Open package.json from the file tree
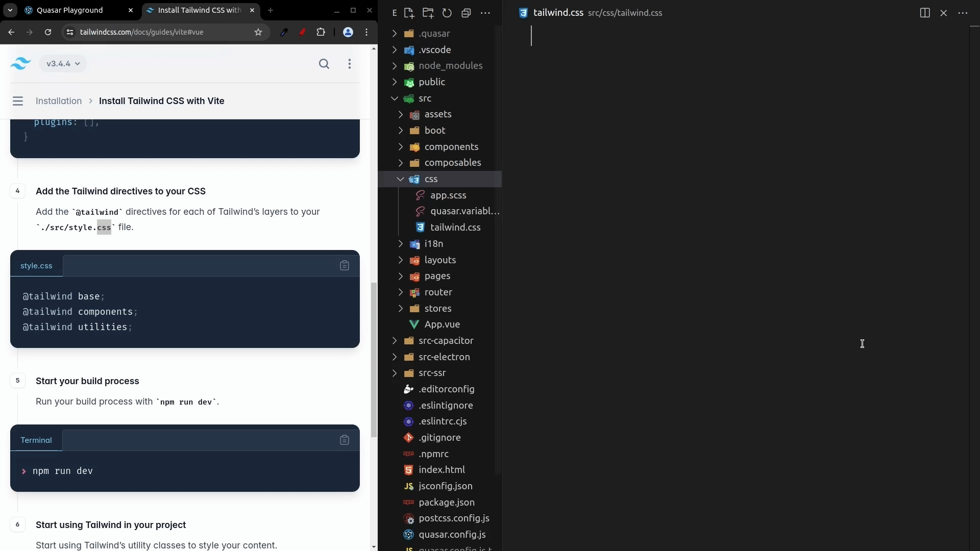The image size is (980, 551). click(447, 503)
